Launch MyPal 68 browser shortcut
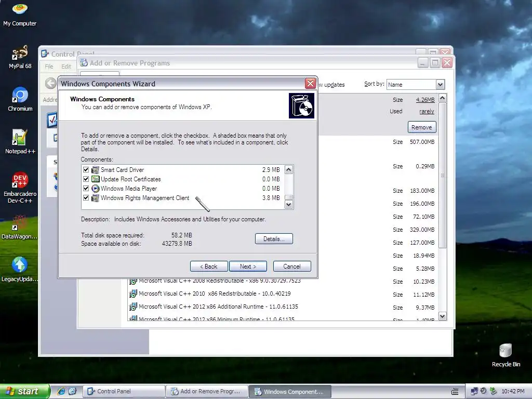 coord(20,57)
